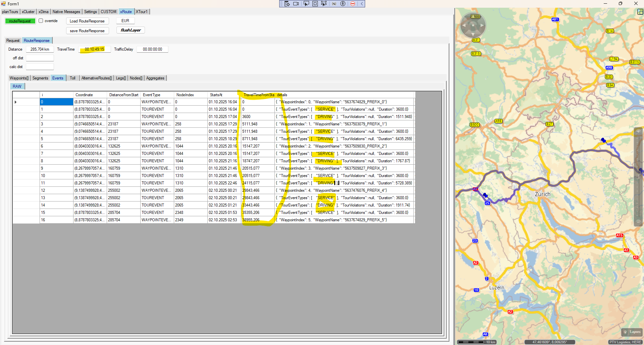Click the green routeRequest button

20,21
